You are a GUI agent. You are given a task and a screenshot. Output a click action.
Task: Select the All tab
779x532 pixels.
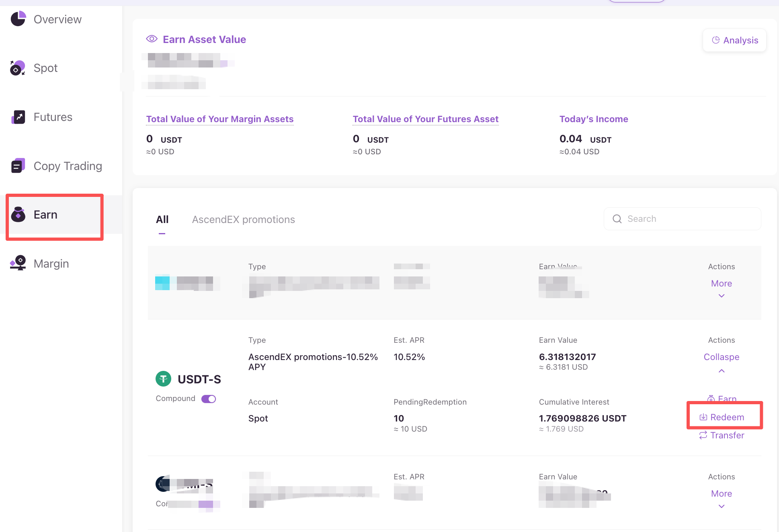(x=162, y=219)
